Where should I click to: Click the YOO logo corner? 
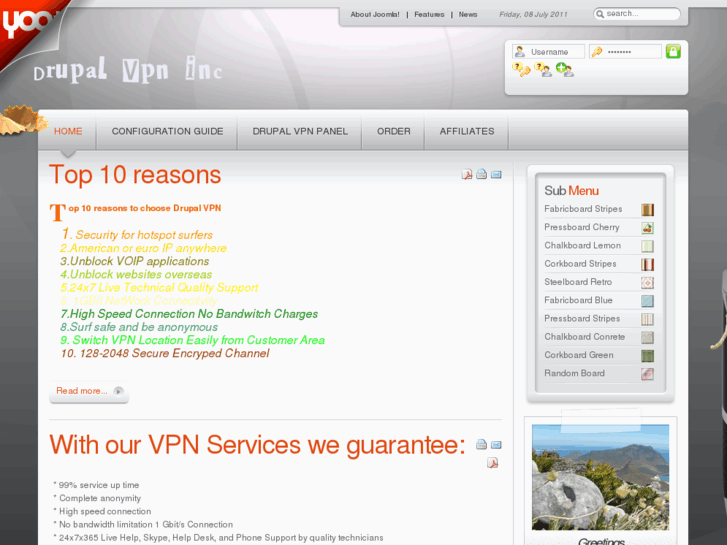point(26,23)
